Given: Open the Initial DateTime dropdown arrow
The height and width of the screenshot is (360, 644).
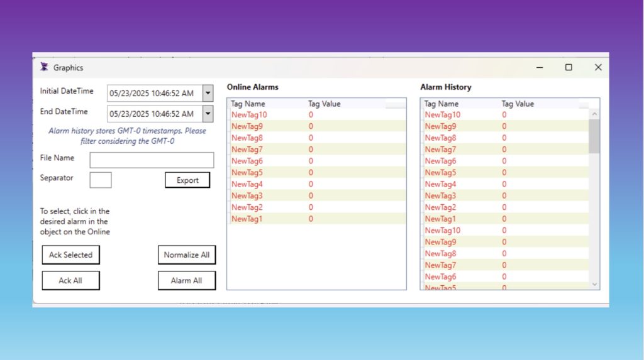Looking at the screenshot, I should (x=208, y=93).
